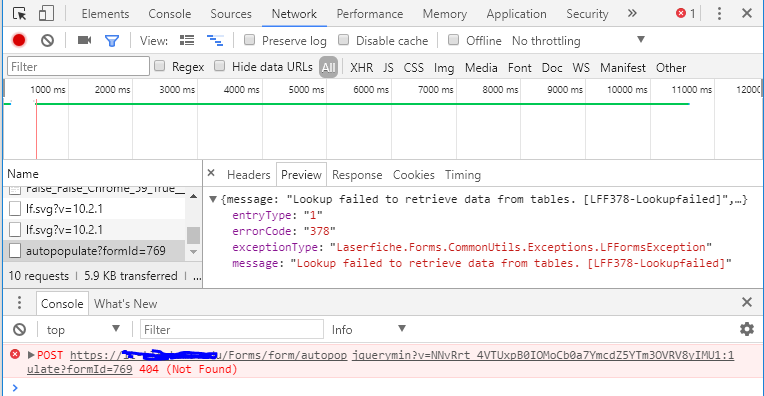
Task: Stop recording with the red record button
Action: pos(19,40)
